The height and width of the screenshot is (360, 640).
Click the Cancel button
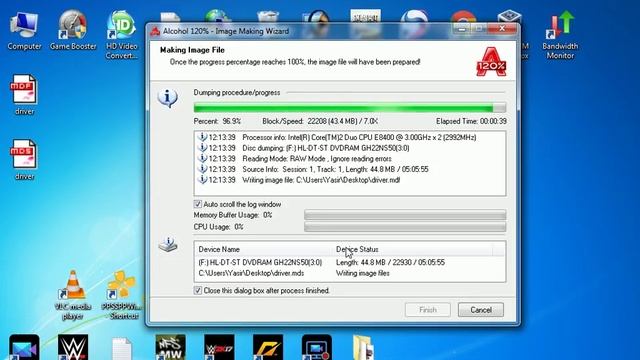[x=481, y=310]
